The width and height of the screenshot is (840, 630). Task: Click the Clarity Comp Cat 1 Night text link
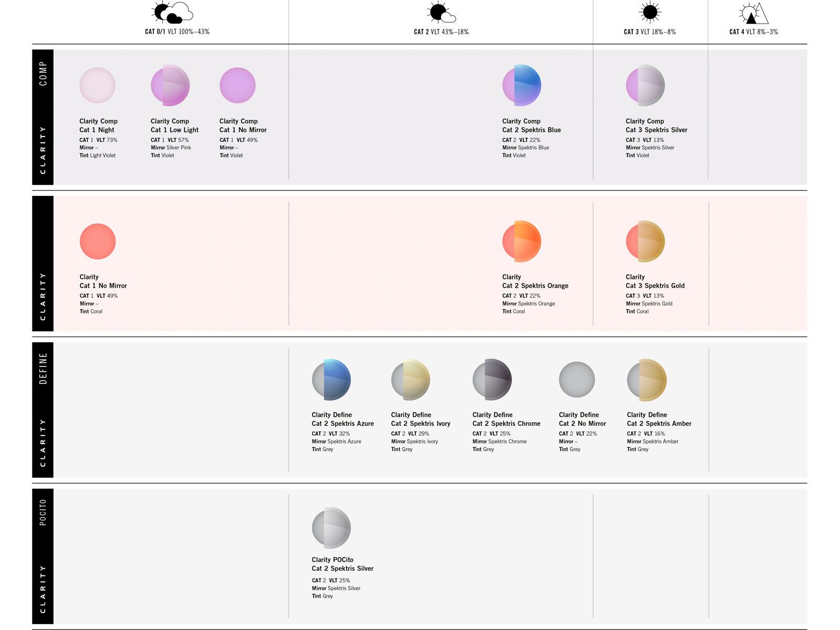tap(100, 125)
